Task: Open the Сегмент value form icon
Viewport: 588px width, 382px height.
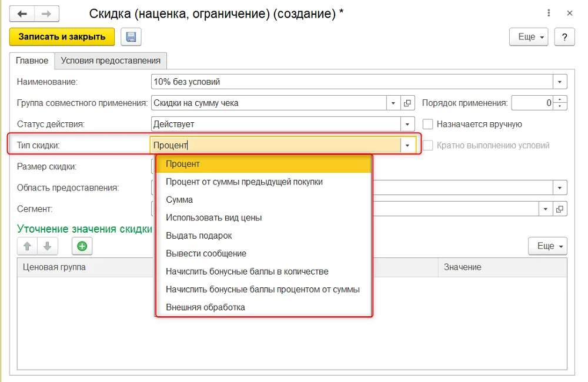Action: tap(560, 209)
